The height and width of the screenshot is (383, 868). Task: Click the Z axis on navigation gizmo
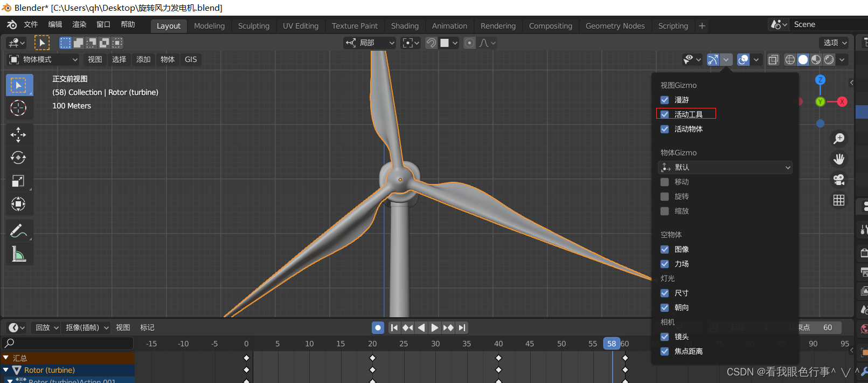pyautogui.click(x=820, y=80)
